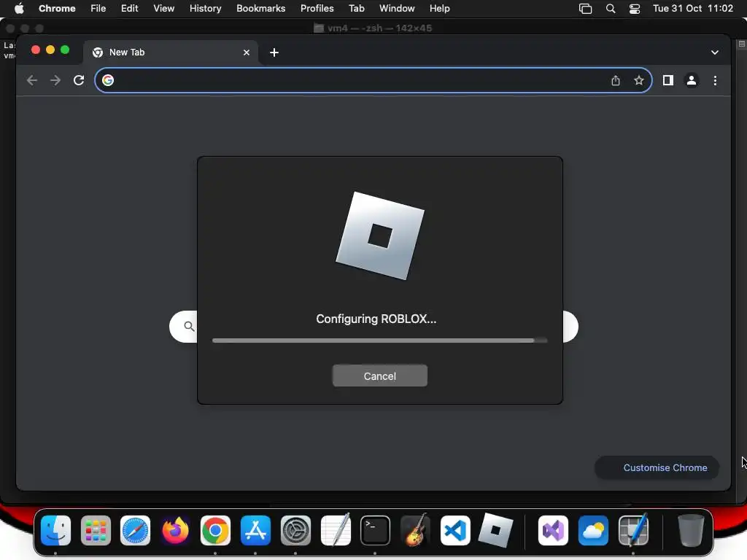Screen dimensions: 747x560
Task: Click the screen mirroring icon in the menu bar
Action: coord(586,9)
